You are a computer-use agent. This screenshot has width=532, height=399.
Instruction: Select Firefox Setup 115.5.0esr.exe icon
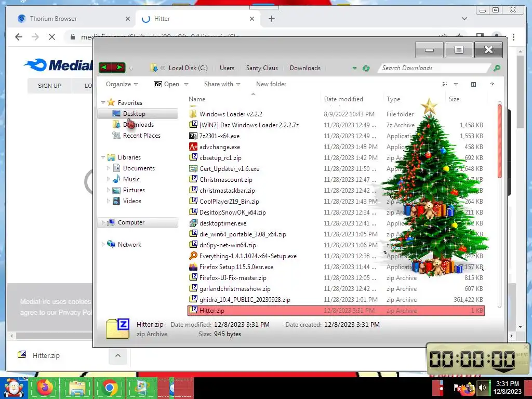click(x=193, y=267)
